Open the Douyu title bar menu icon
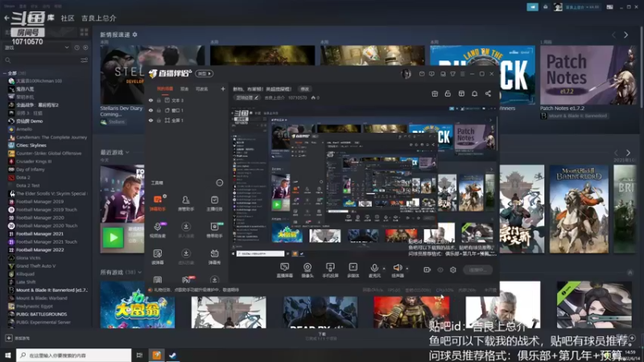This screenshot has width=644, height=362. (462, 74)
